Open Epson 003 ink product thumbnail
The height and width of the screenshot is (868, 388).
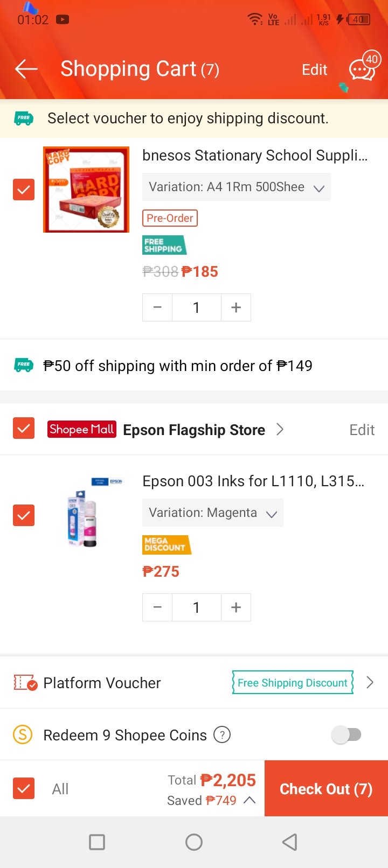coord(86,513)
